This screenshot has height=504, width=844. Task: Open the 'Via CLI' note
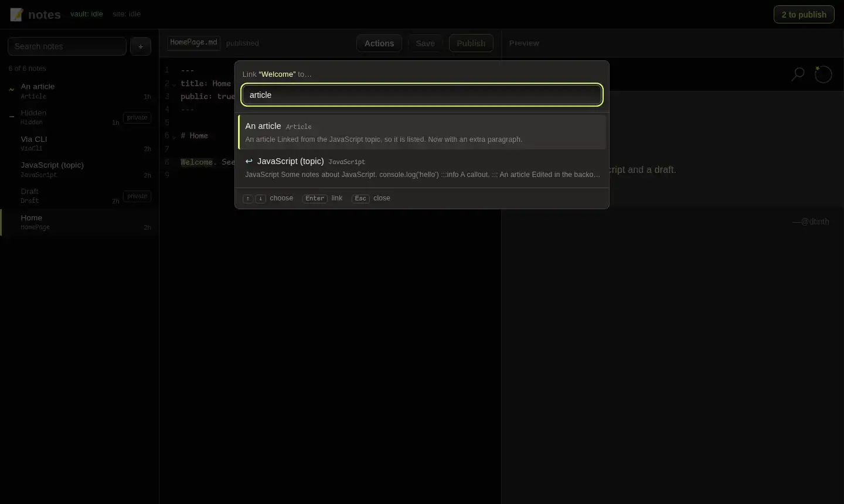[80, 144]
